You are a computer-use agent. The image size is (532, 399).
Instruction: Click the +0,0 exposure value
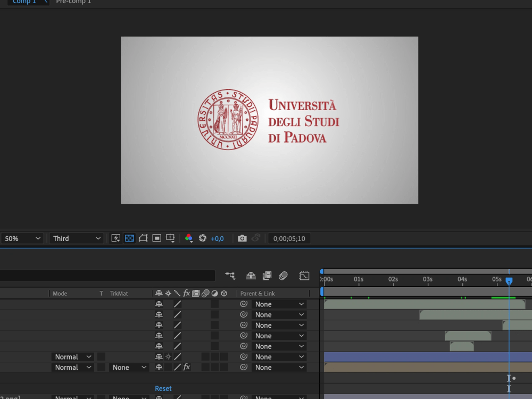[217, 238]
